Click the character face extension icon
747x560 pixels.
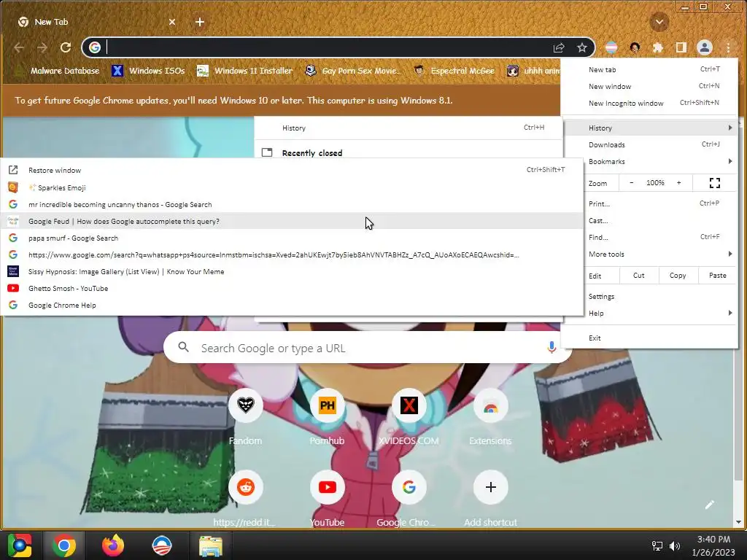[x=635, y=47]
